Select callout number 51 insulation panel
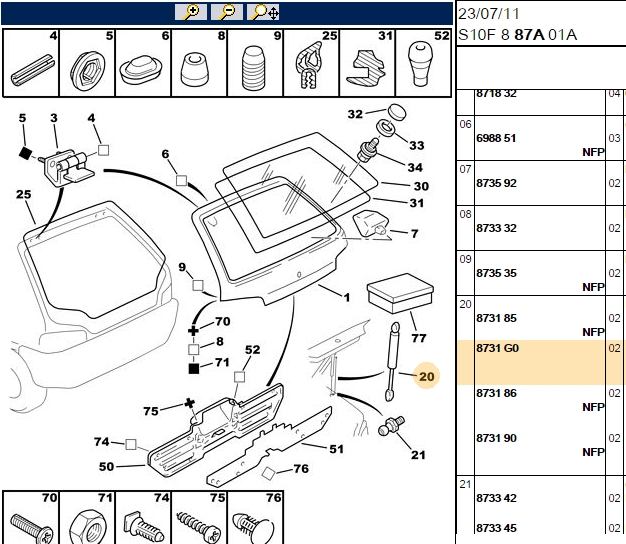The width and height of the screenshot is (626, 544). [336, 449]
